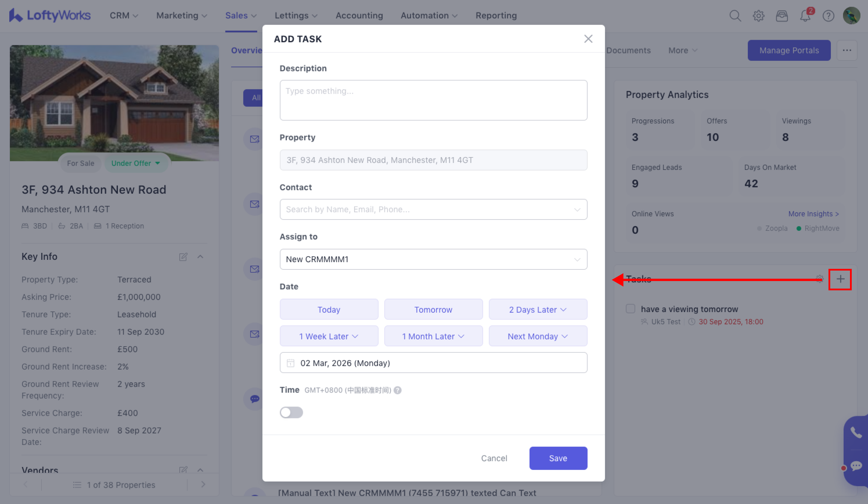This screenshot has height=504, width=868.
Task: Select the Tomorrow date button
Action: click(433, 309)
